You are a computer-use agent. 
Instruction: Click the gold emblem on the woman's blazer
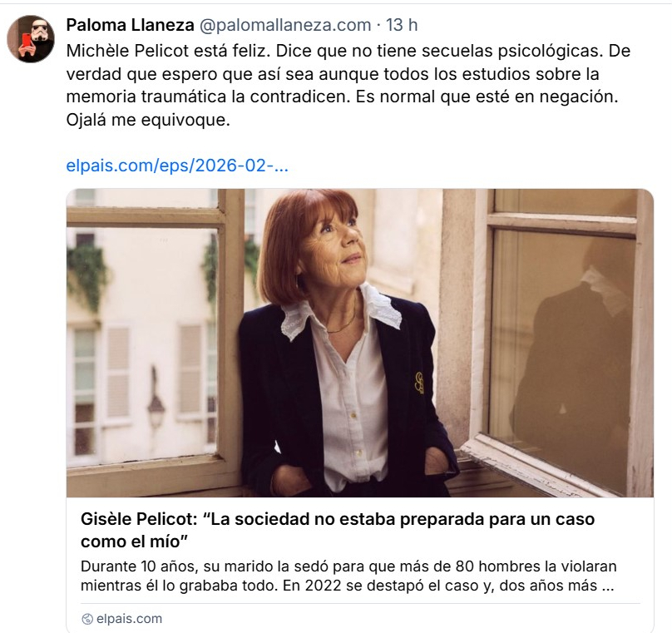pos(419,383)
